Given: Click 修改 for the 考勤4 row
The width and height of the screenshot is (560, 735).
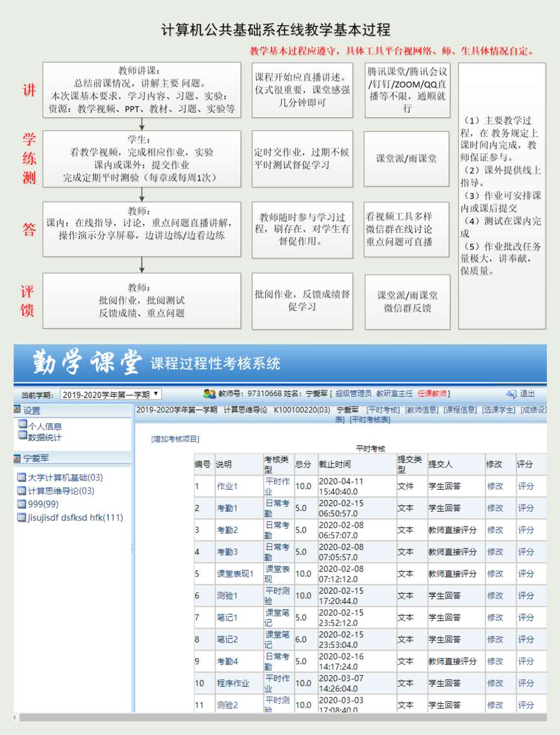Looking at the screenshot, I should pyautogui.click(x=495, y=661).
